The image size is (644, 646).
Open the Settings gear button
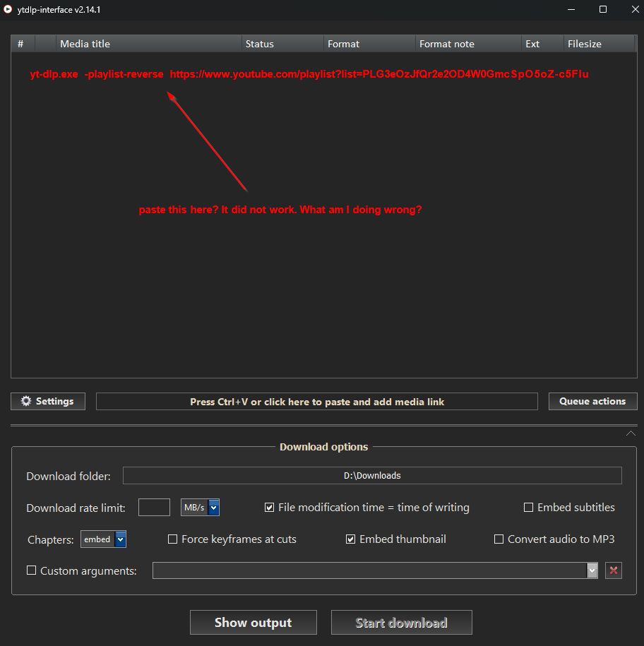tap(48, 401)
